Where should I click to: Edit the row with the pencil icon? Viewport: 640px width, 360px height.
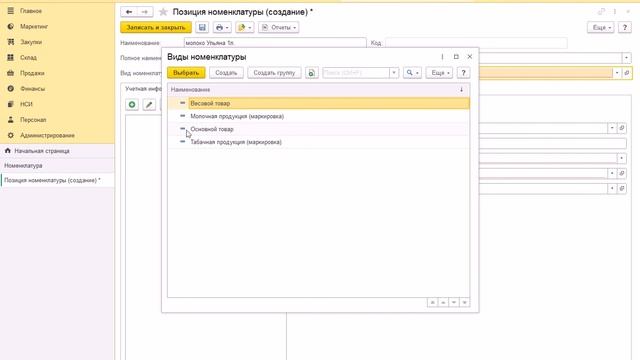click(149, 104)
